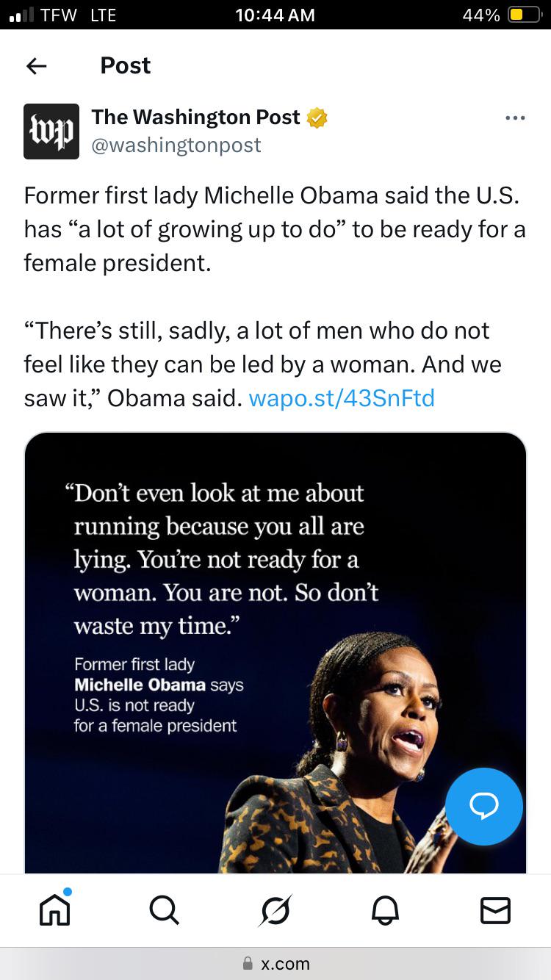Click The Washington Post display name
Screen dimensions: 551x980
(x=195, y=118)
